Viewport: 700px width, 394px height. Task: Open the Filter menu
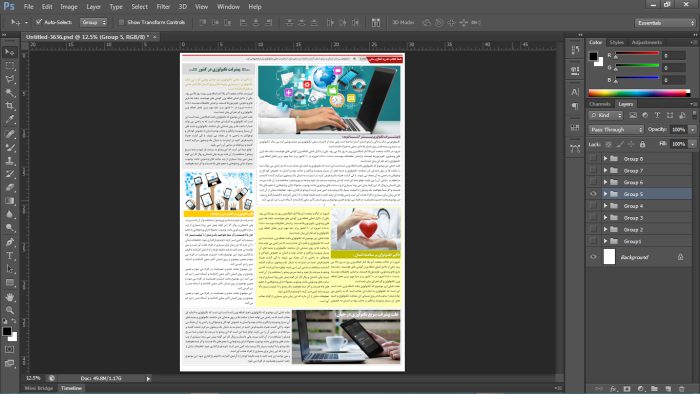click(163, 7)
